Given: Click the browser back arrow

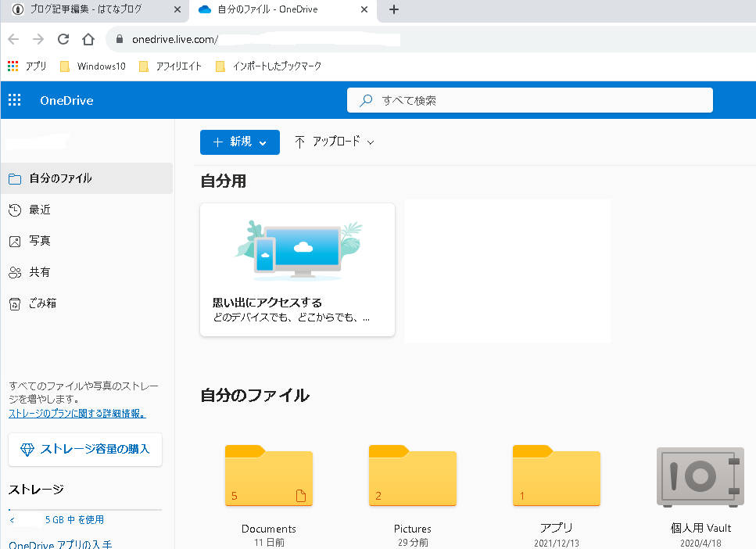Looking at the screenshot, I should click(13, 39).
